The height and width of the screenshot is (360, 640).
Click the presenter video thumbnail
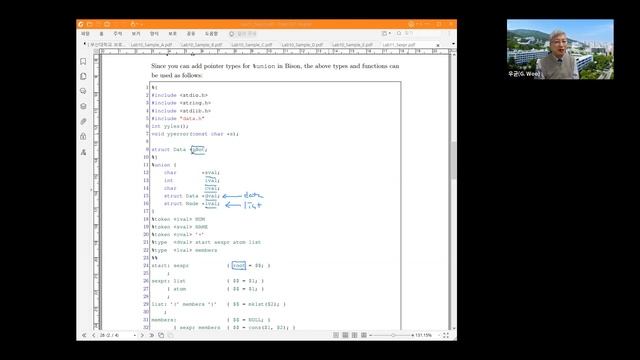point(560,49)
